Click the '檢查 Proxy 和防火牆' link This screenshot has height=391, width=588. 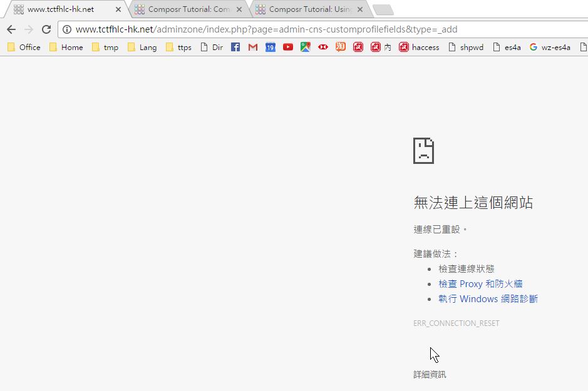click(x=480, y=284)
